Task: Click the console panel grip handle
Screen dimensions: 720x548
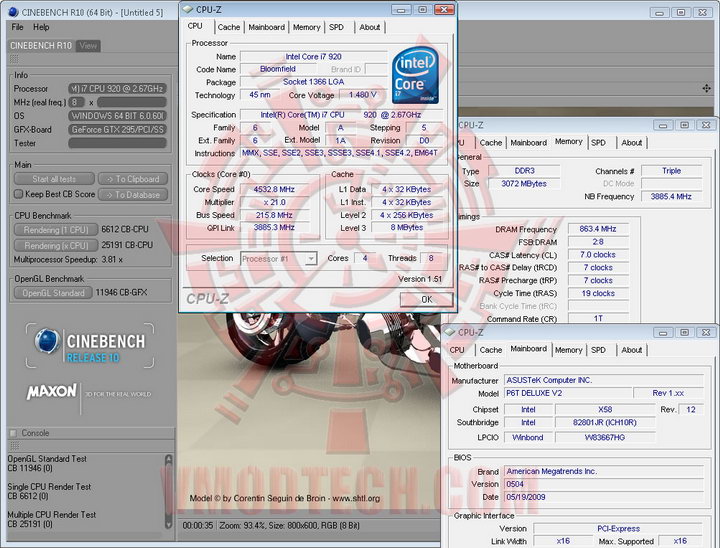Action: [14, 446]
